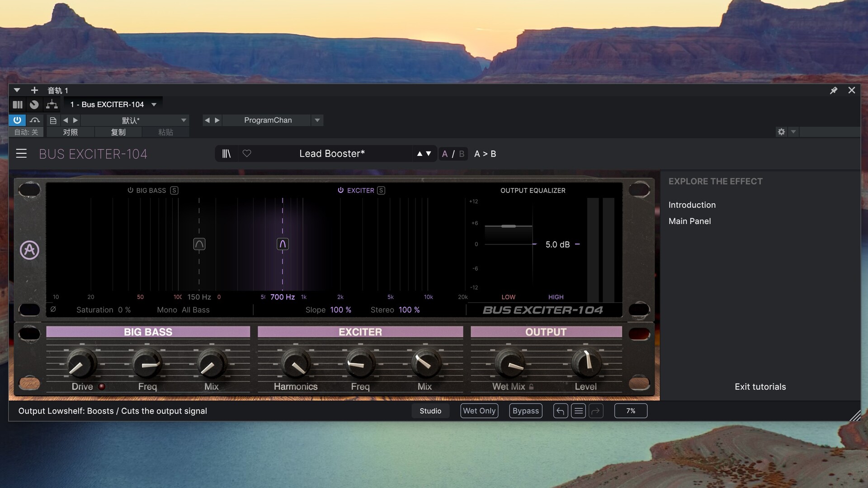Open the Studio quality selector

pyautogui.click(x=430, y=411)
